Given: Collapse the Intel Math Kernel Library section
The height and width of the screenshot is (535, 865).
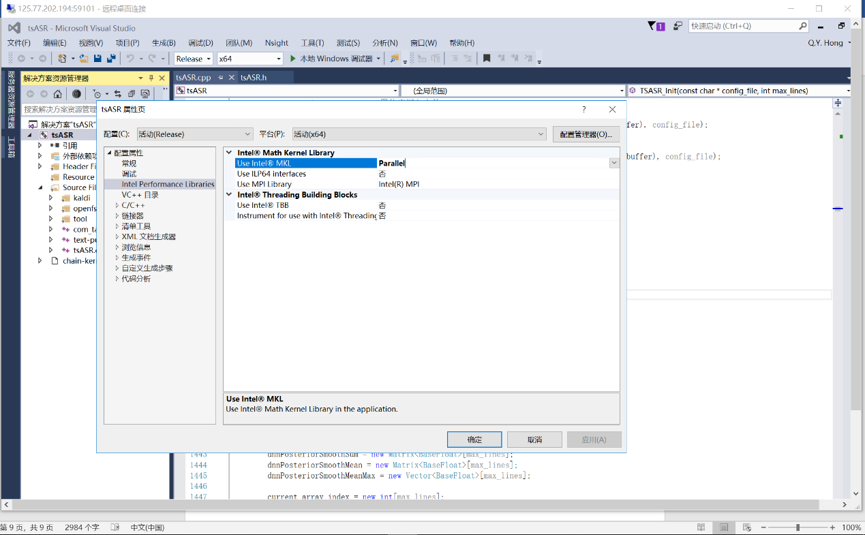Looking at the screenshot, I should 229,152.
